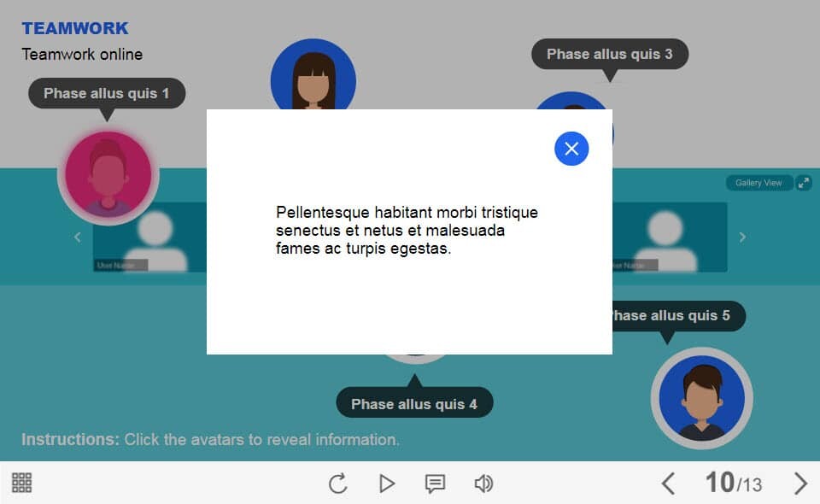
Task: Toggle Gallery View in video panel
Action: point(758,183)
